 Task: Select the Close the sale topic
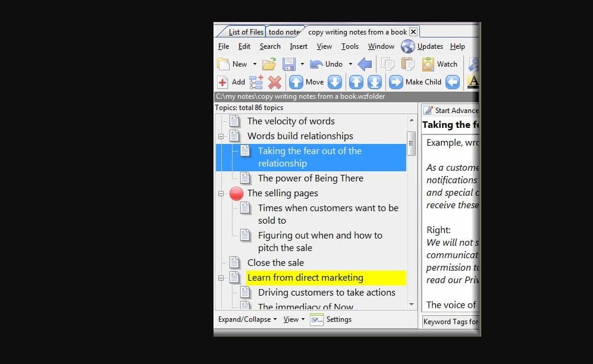coord(275,262)
